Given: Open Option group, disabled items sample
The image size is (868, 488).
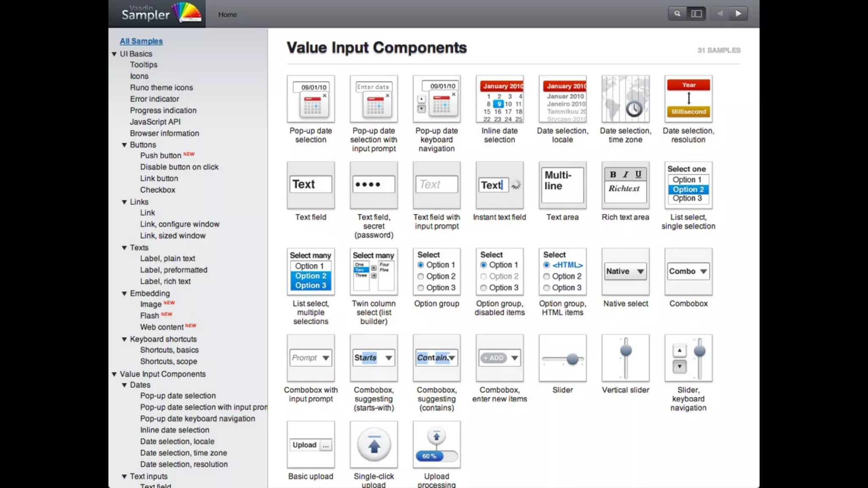Looking at the screenshot, I should coord(499,272).
